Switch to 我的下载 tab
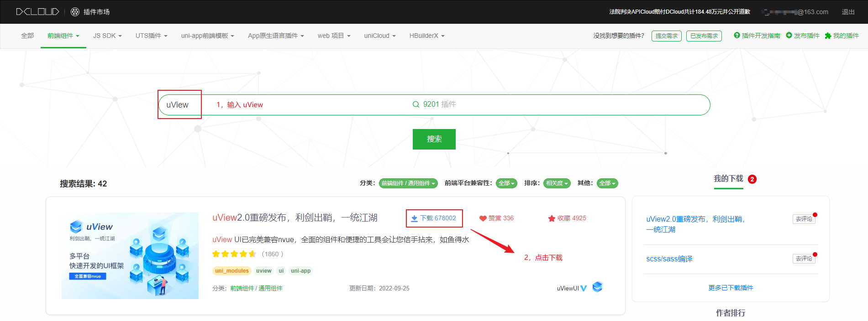The height and width of the screenshot is (321, 868). [x=729, y=179]
